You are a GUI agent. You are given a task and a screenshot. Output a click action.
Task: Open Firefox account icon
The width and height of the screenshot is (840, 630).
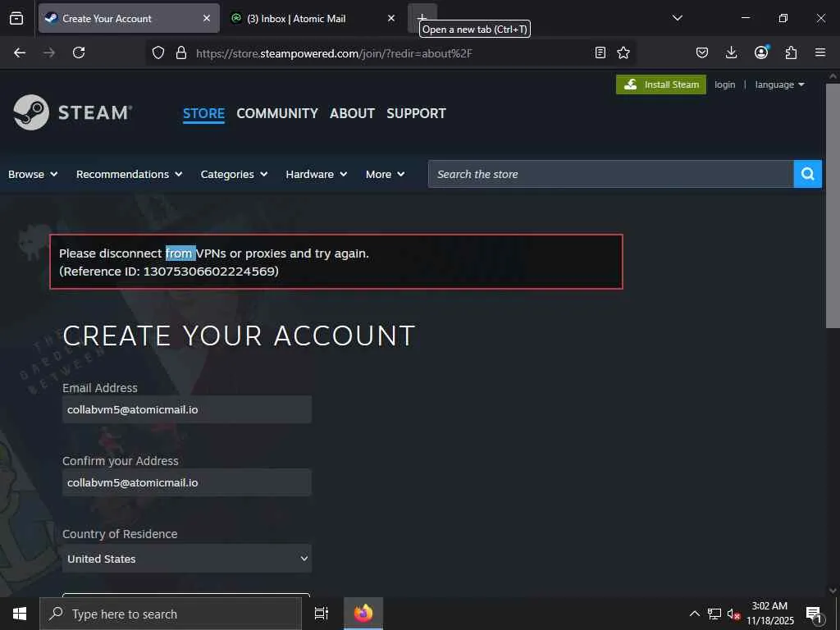point(761,52)
